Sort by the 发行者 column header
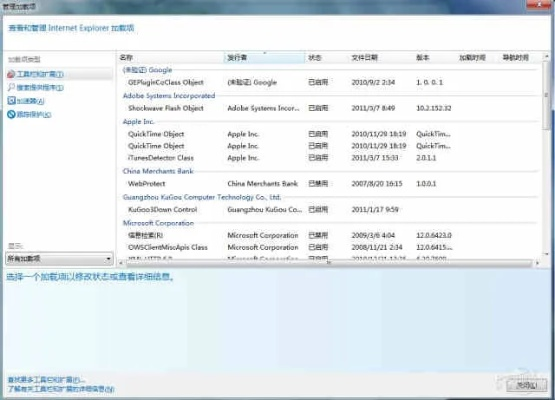 pos(264,57)
